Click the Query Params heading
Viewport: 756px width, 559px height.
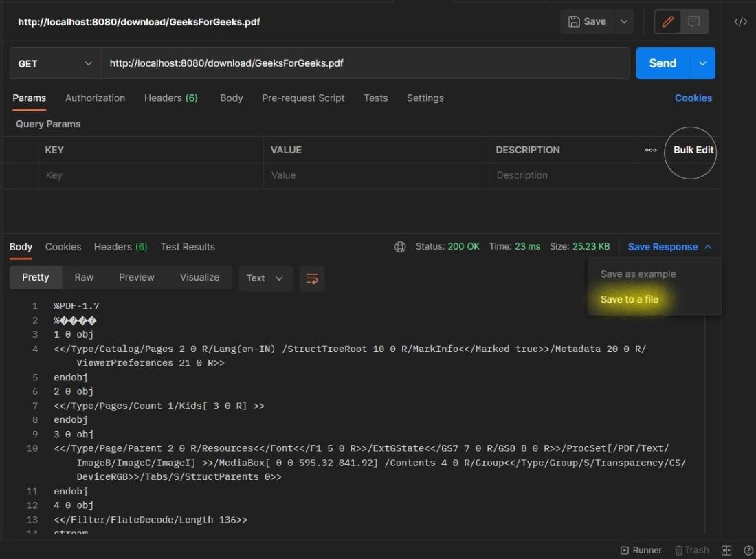pyautogui.click(x=48, y=124)
